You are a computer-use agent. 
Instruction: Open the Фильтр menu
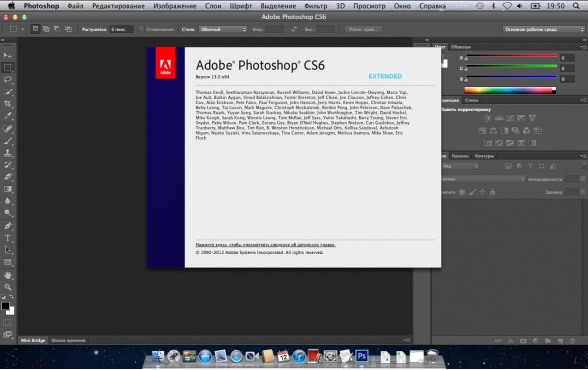tap(315, 6)
